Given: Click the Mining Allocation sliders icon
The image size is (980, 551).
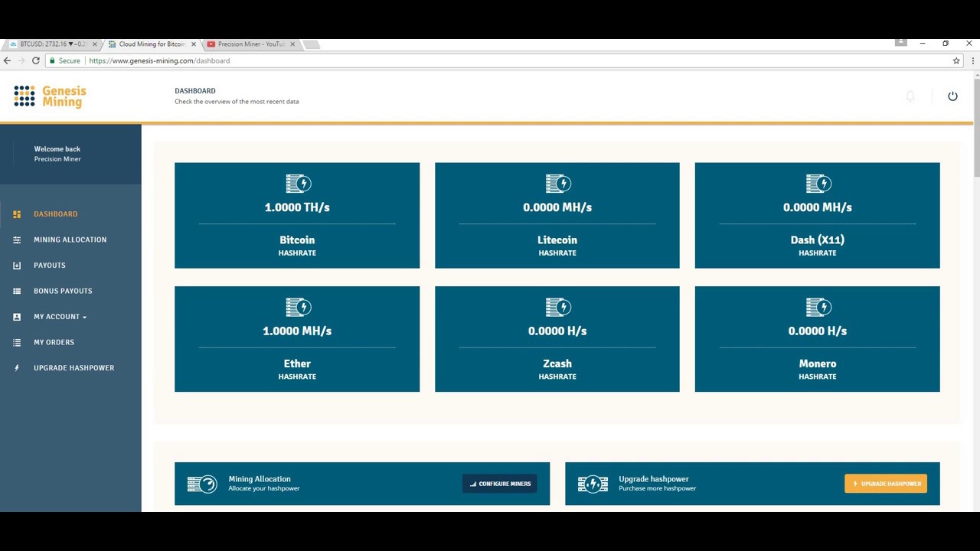Looking at the screenshot, I should tap(17, 240).
